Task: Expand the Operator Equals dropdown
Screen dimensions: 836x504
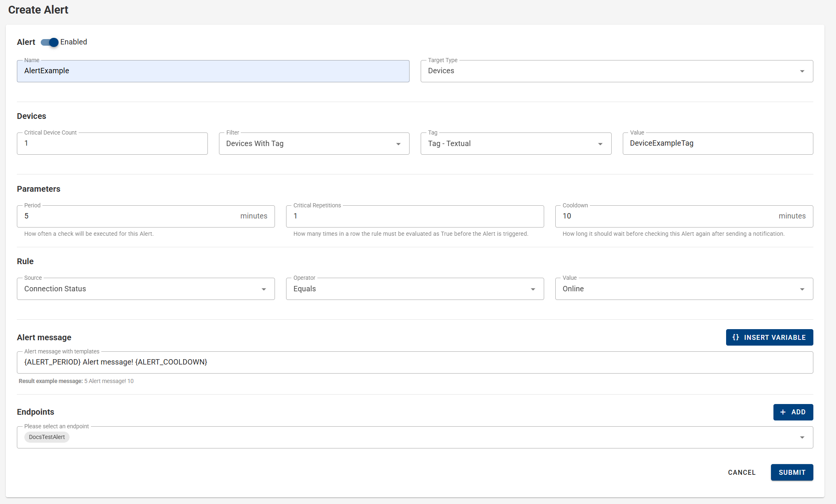Action: tap(533, 289)
